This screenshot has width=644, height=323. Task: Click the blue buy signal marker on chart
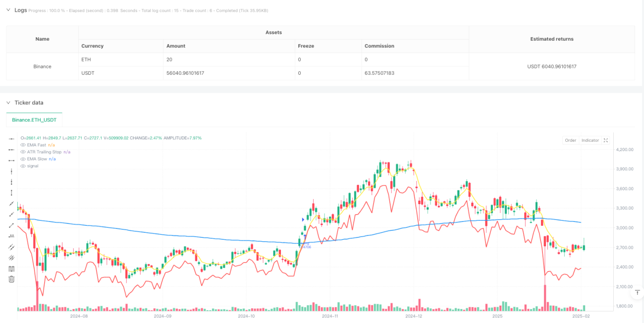click(303, 219)
